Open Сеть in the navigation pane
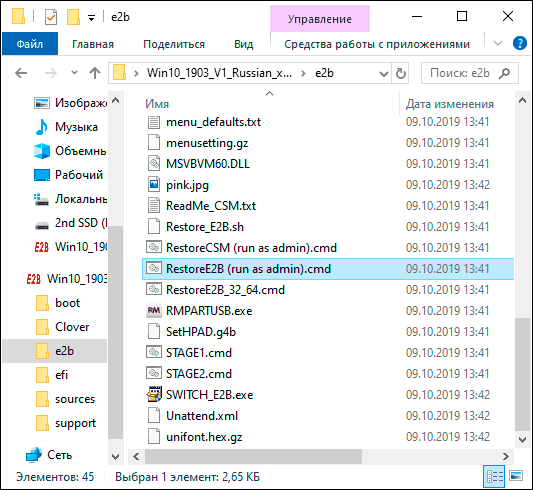This screenshot has height=490, width=533. (49, 455)
